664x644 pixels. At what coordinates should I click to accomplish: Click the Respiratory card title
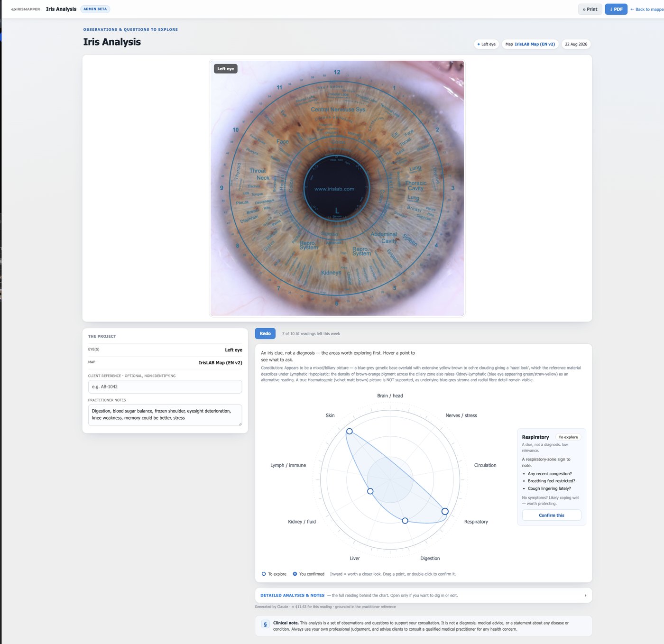pyautogui.click(x=535, y=437)
